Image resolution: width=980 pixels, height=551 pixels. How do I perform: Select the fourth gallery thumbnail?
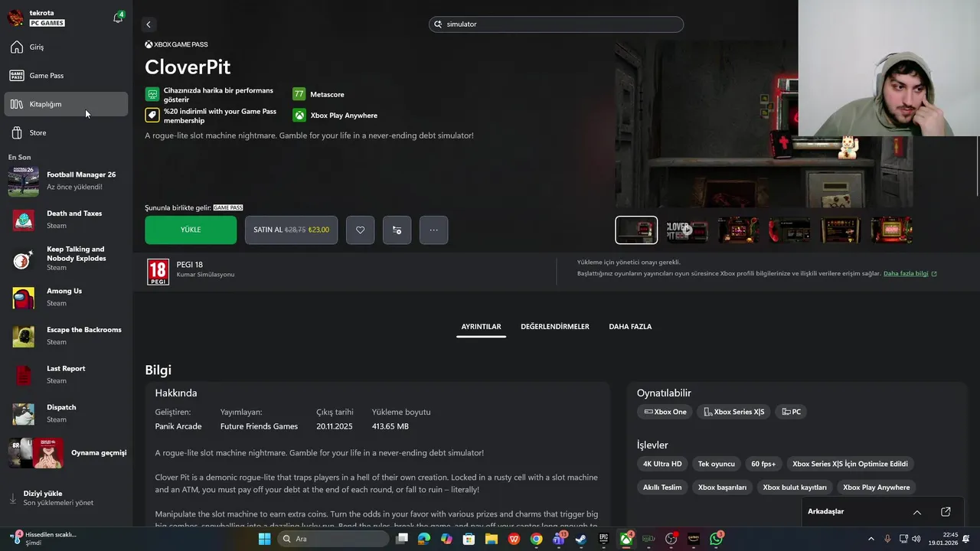pyautogui.click(x=789, y=230)
